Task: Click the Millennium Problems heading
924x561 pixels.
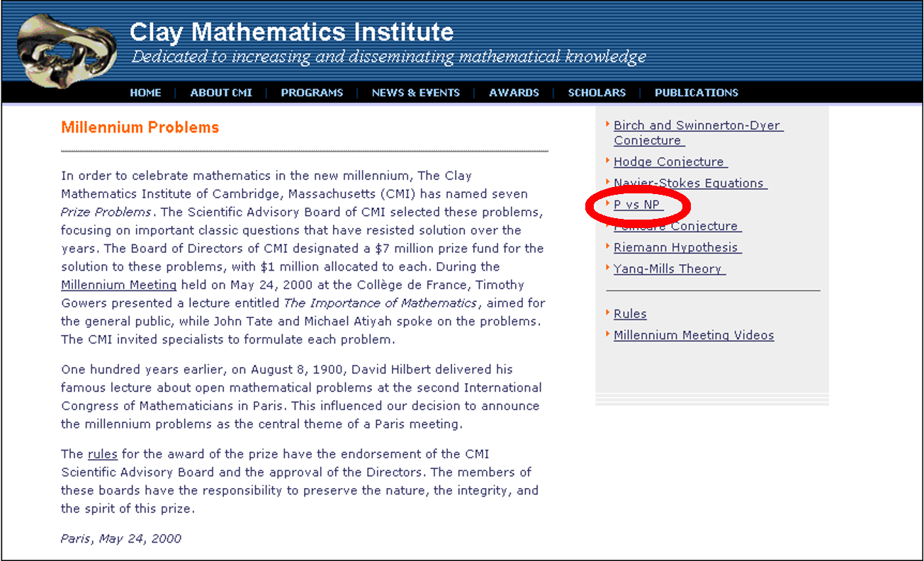Action: coord(140,127)
